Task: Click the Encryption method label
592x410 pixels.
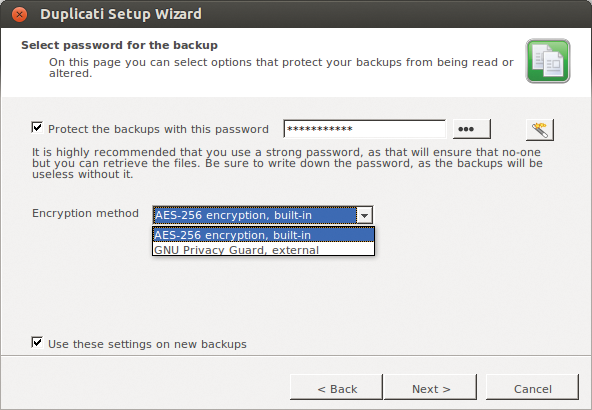Action: point(85,213)
